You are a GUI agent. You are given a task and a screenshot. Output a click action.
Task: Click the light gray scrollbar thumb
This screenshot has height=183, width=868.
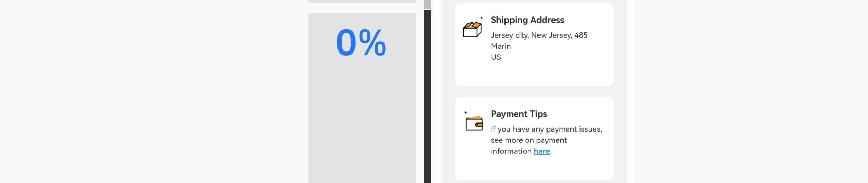427,4
